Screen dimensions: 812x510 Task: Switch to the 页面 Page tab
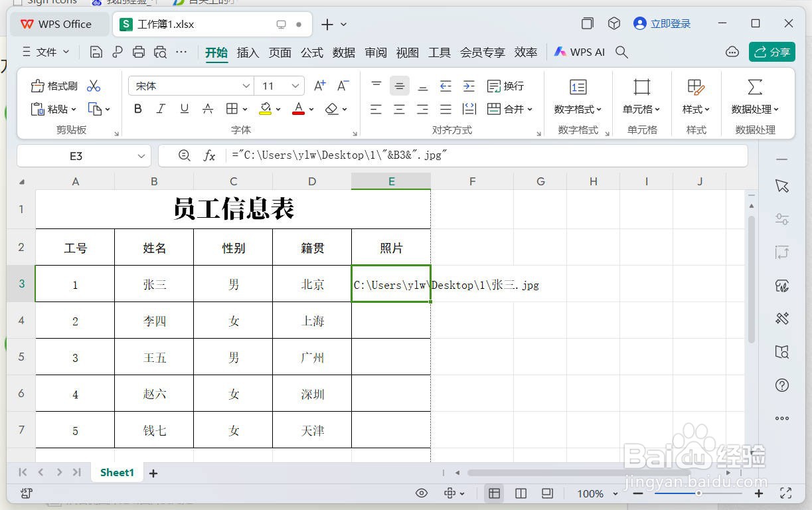pyautogui.click(x=280, y=52)
